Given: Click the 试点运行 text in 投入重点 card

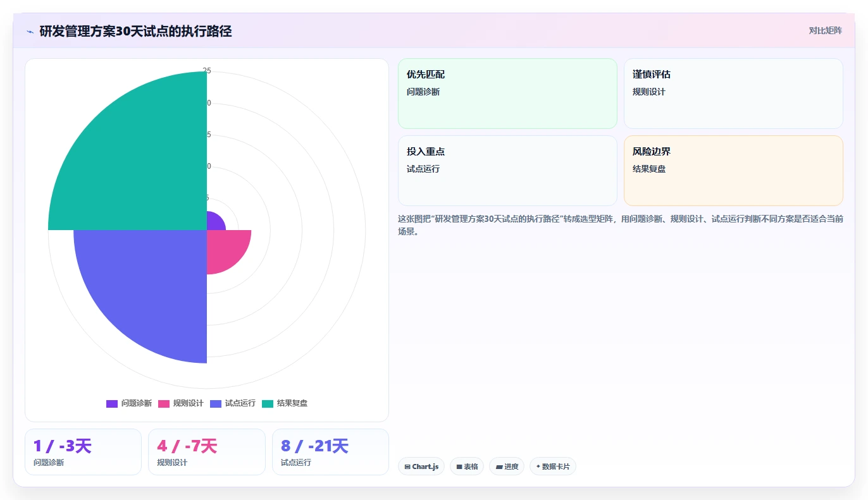Looking at the screenshot, I should (x=423, y=169).
